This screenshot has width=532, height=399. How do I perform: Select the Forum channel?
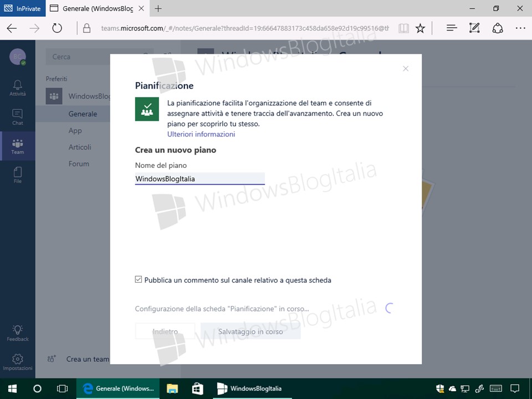(x=79, y=163)
